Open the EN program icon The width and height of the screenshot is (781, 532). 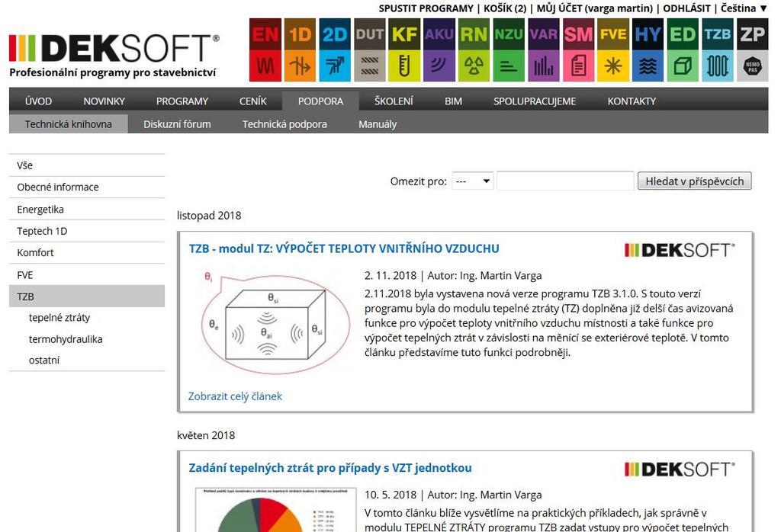click(x=265, y=50)
